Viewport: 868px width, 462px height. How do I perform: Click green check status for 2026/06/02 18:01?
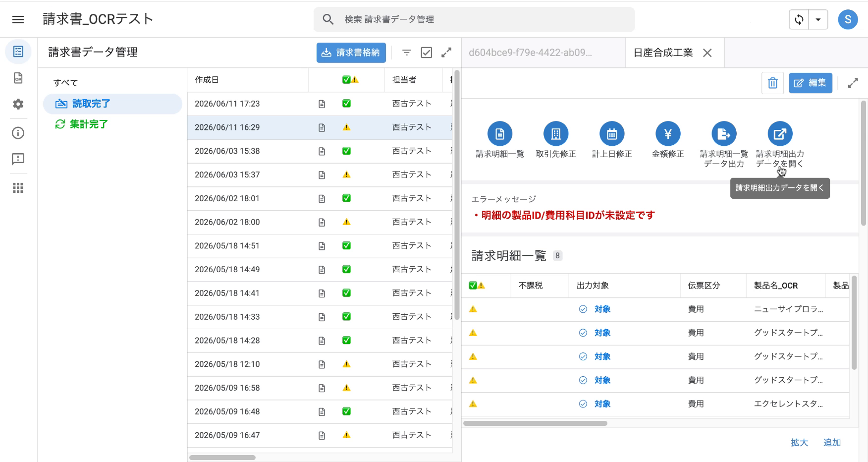tap(346, 198)
